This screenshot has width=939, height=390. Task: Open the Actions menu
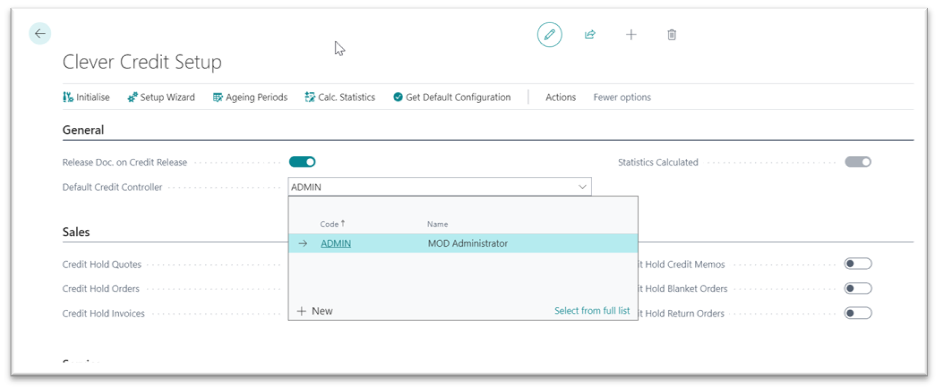pyautogui.click(x=561, y=97)
